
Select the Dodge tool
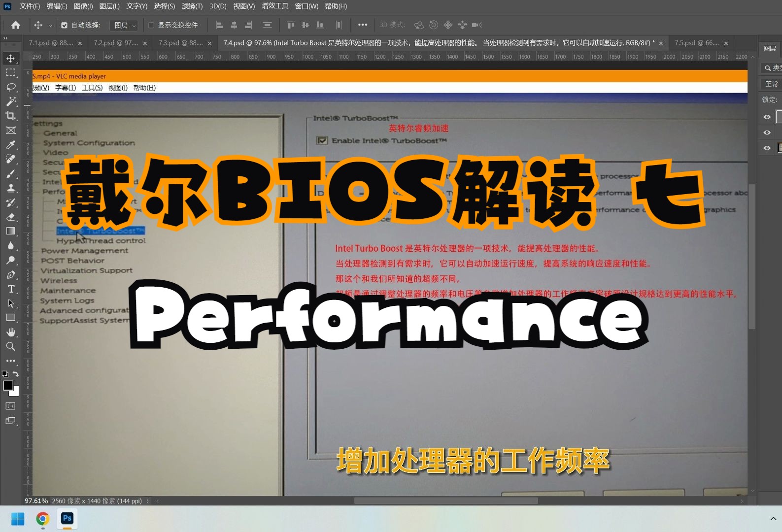pos(10,260)
